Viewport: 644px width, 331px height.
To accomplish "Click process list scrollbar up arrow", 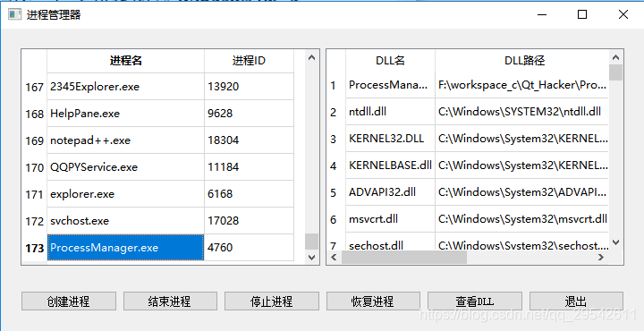I will tap(311, 57).
